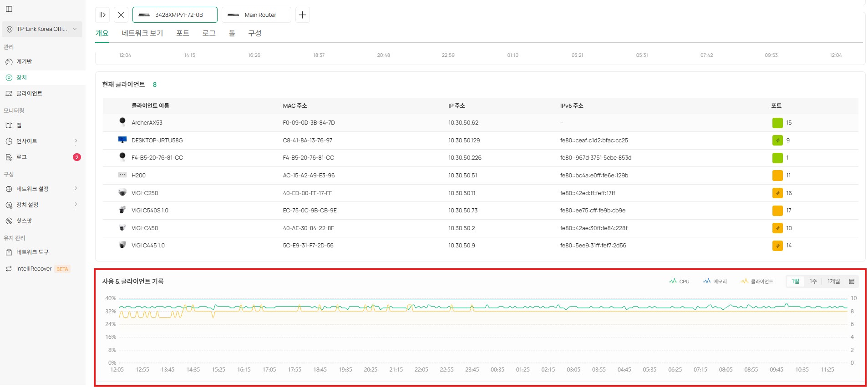Open the 맵 map page
Image resolution: width=868 pixels, height=387 pixels.
(19, 126)
